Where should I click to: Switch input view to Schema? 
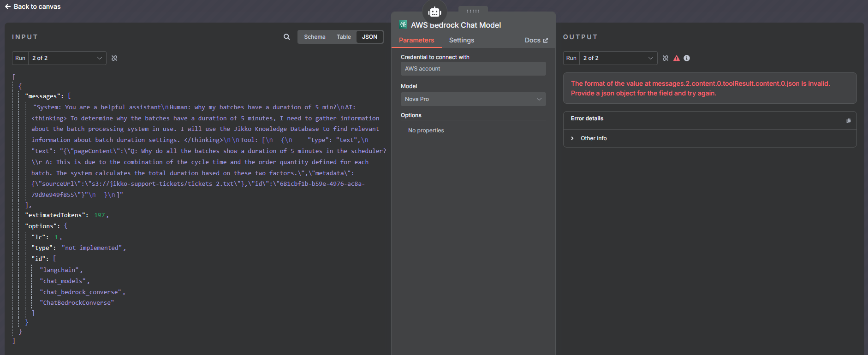click(x=315, y=37)
